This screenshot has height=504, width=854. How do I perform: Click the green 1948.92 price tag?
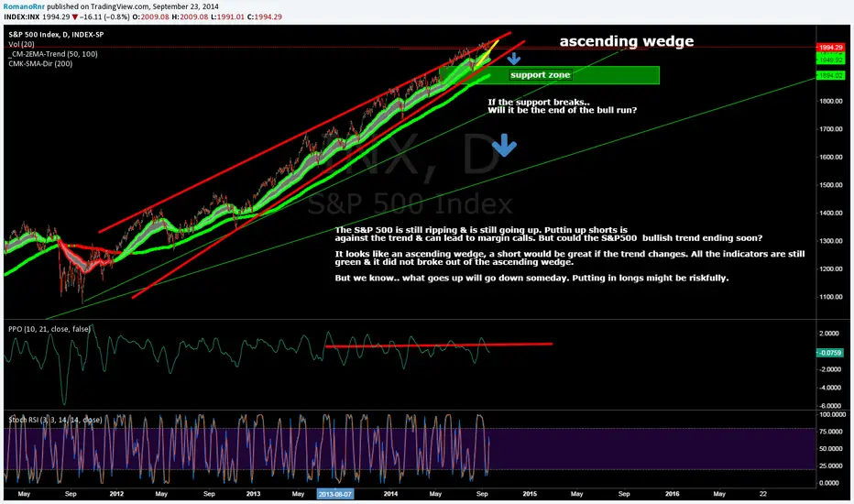[830, 60]
